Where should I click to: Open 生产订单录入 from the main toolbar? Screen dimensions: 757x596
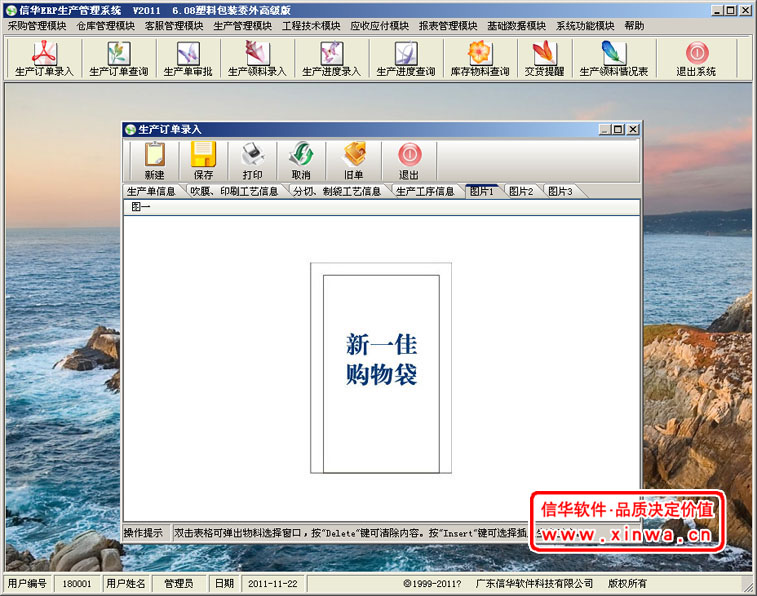(x=44, y=59)
